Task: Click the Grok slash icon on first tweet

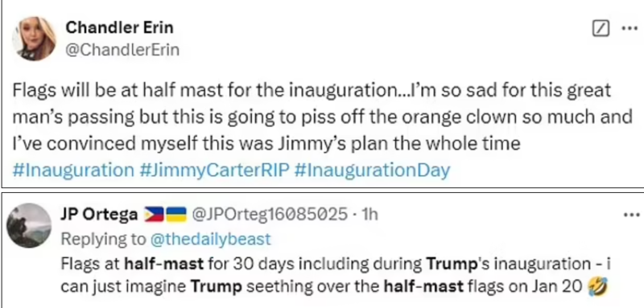Action: click(601, 29)
